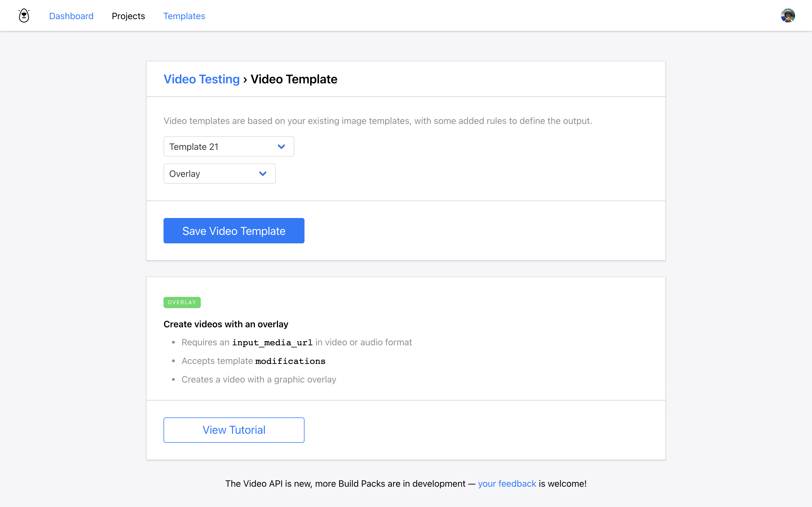Click the Template 21 dropdown chevron

click(281, 146)
